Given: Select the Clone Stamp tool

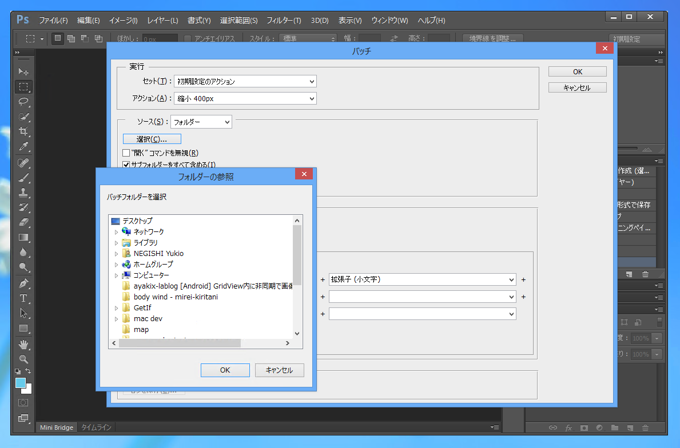Looking at the screenshot, I should point(23,193).
